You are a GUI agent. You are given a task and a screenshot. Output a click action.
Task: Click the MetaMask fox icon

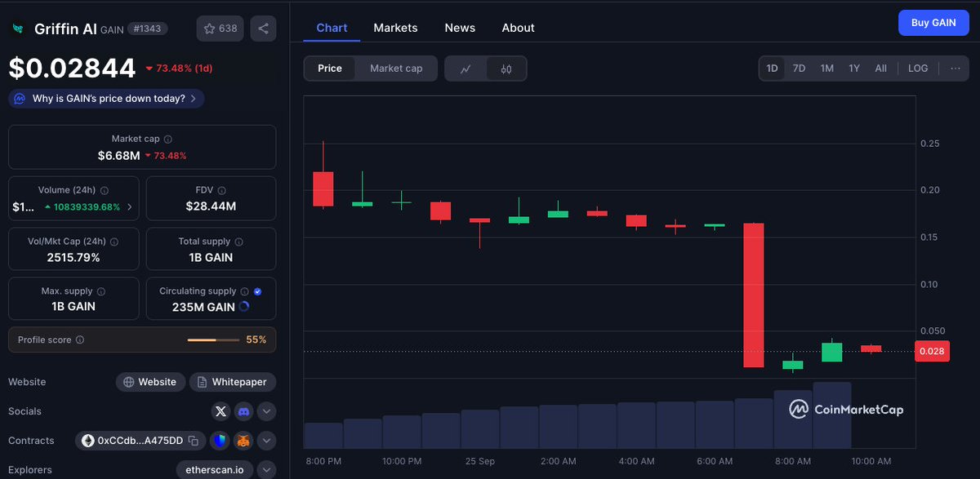(243, 441)
